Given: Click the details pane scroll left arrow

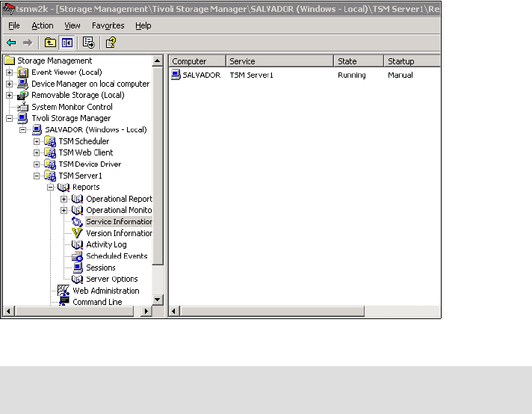Looking at the screenshot, I should click(x=174, y=311).
